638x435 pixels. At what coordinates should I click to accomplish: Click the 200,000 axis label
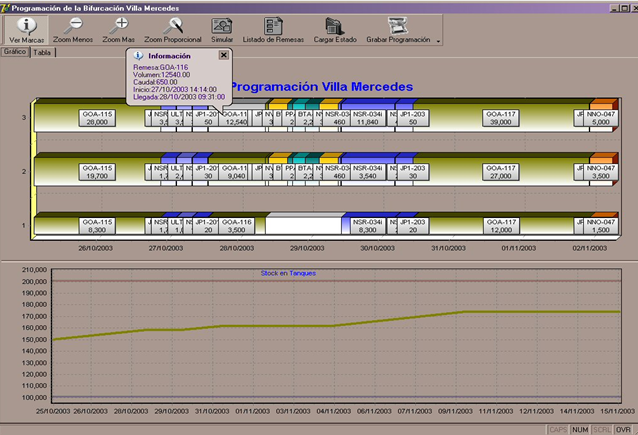coord(35,281)
